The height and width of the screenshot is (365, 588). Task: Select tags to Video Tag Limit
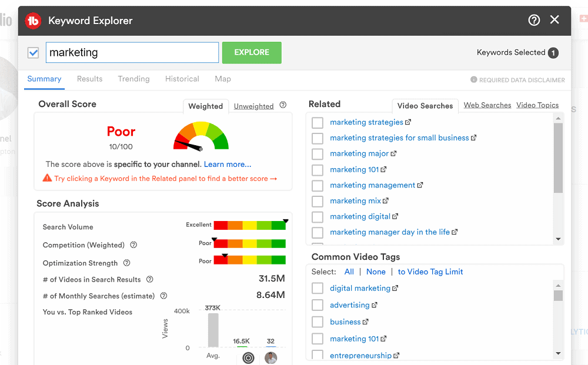pyautogui.click(x=430, y=272)
